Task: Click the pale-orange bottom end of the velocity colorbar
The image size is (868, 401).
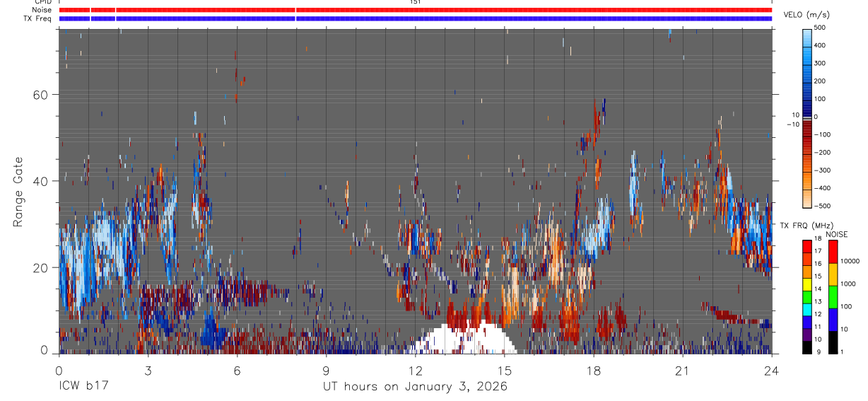Action: [x=808, y=199]
